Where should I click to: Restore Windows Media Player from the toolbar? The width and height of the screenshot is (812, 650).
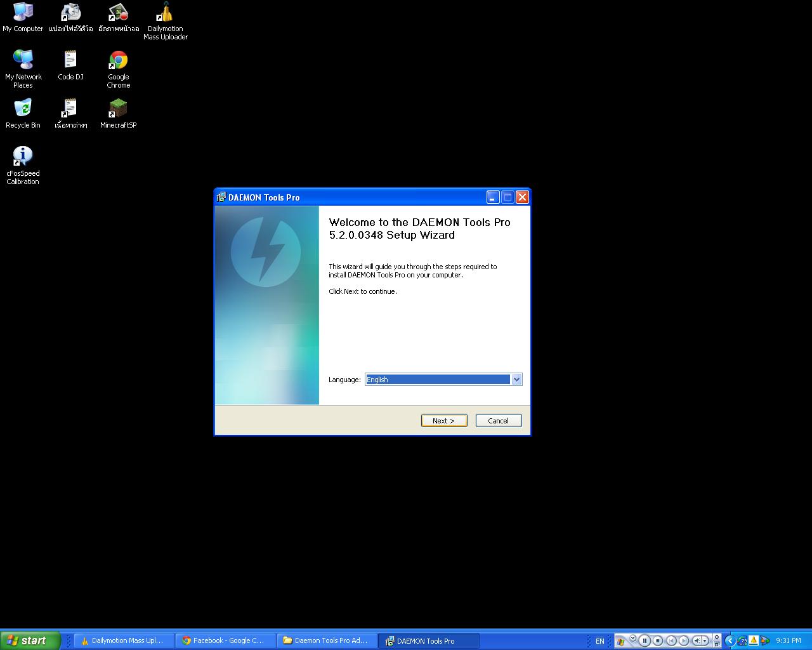[717, 644]
